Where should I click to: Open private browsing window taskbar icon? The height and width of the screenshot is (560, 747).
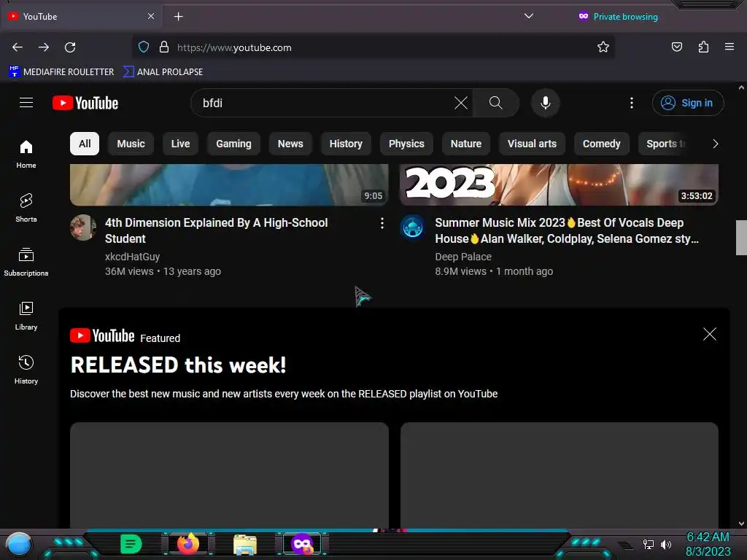302,544
